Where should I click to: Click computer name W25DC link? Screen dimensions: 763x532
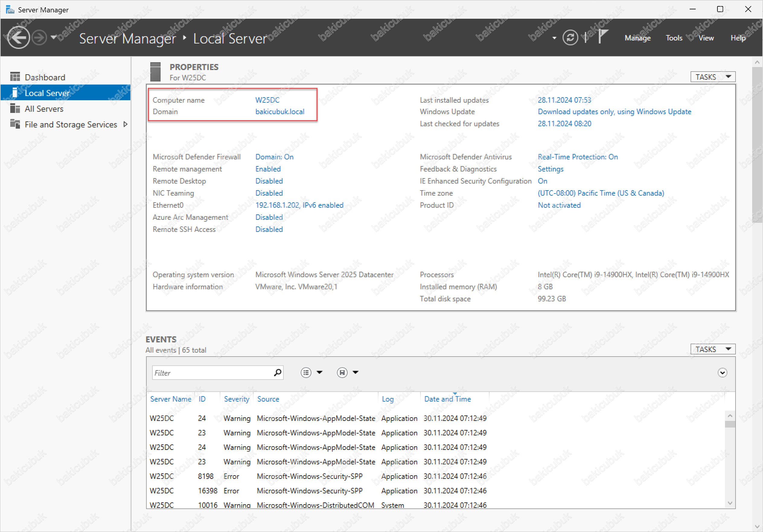coord(267,100)
